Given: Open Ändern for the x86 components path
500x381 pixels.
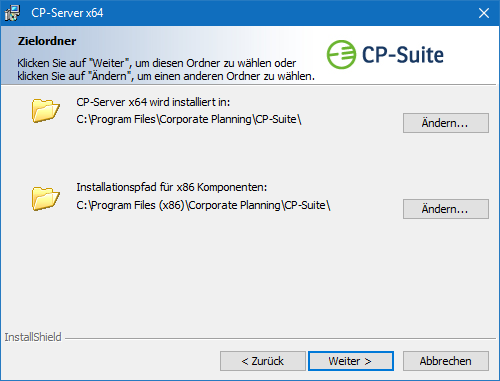Looking at the screenshot, I should point(446,209).
